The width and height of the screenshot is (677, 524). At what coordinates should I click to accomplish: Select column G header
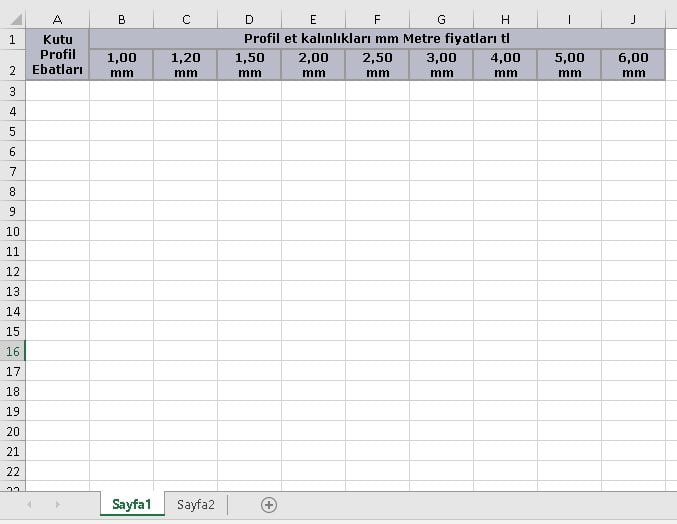click(x=441, y=19)
